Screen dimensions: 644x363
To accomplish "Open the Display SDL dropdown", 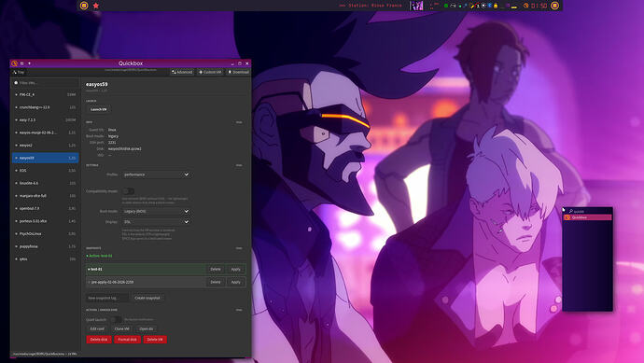I will pos(157,222).
